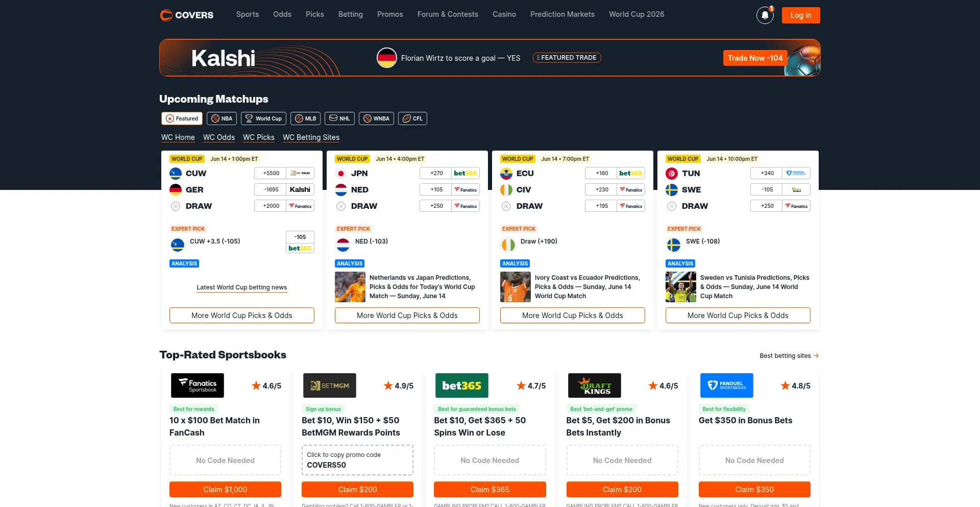The height and width of the screenshot is (507, 980).
Task: Click the JPN +270 bet365 odds
Action: pos(450,173)
